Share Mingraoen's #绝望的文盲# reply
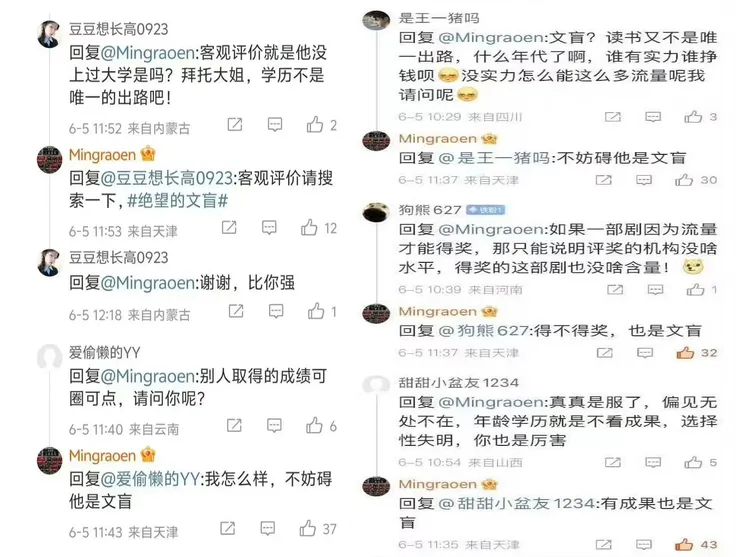The width and height of the screenshot is (740, 557). tap(229, 228)
